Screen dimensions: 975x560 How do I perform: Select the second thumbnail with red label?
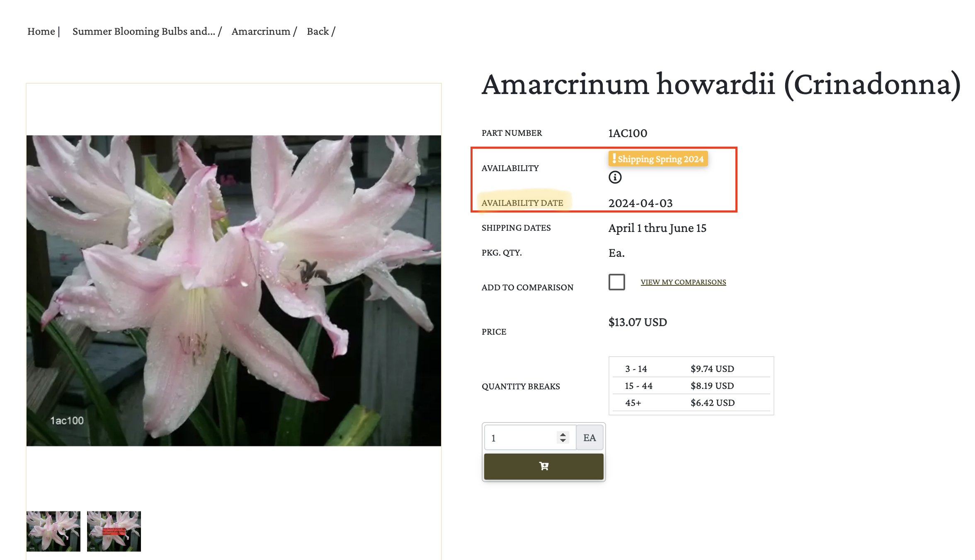pyautogui.click(x=114, y=531)
